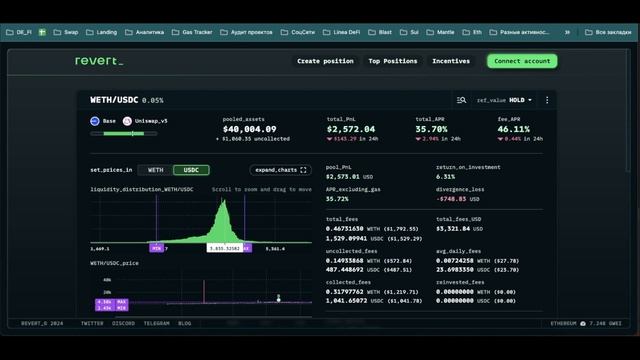640x360 pixels.
Task: Open the TWITTER footer link
Action: 92,323
